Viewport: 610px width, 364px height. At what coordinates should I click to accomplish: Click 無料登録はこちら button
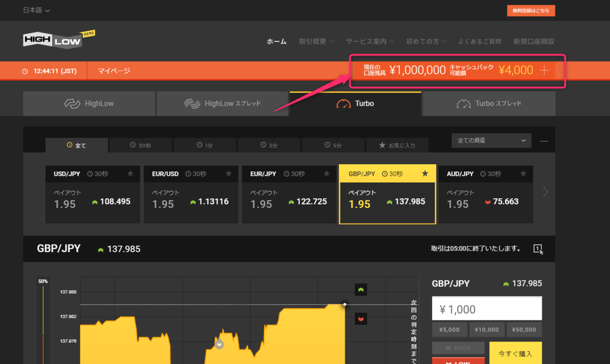click(531, 11)
